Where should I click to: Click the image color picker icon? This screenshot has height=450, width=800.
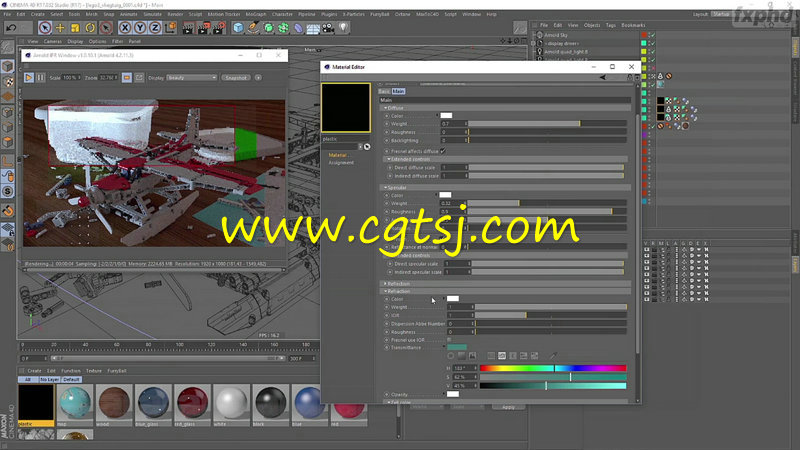click(x=472, y=356)
